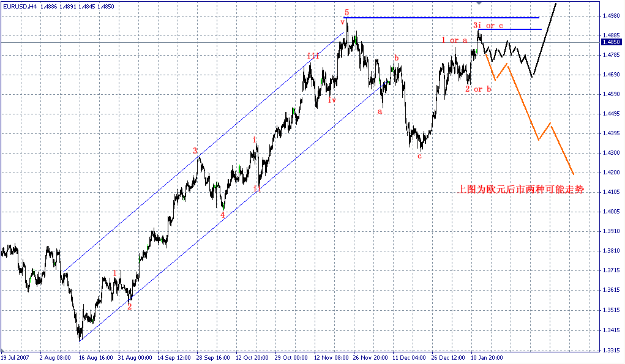Select wave label 5 at the chart peak
Viewport: 625px width, 364px height.
[x=347, y=13]
